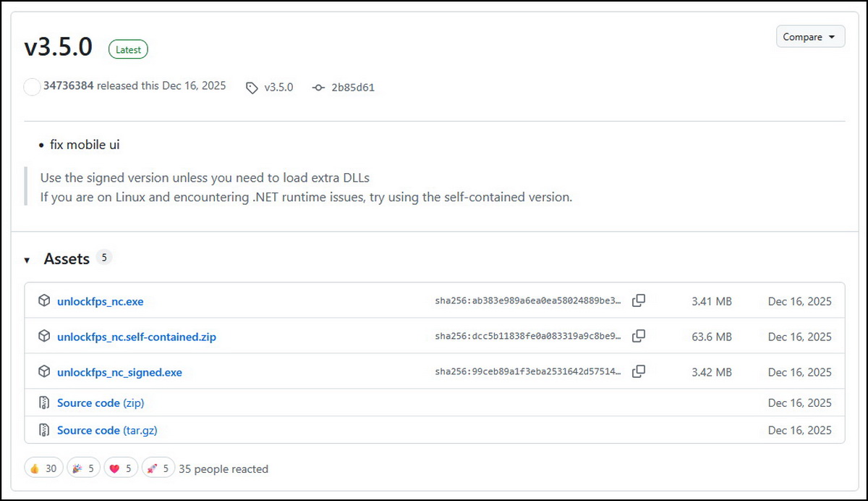This screenshot has width=868, height=501.
Task: Click the "fix mobile ui" changelog entry
Action: coord(85,145)
